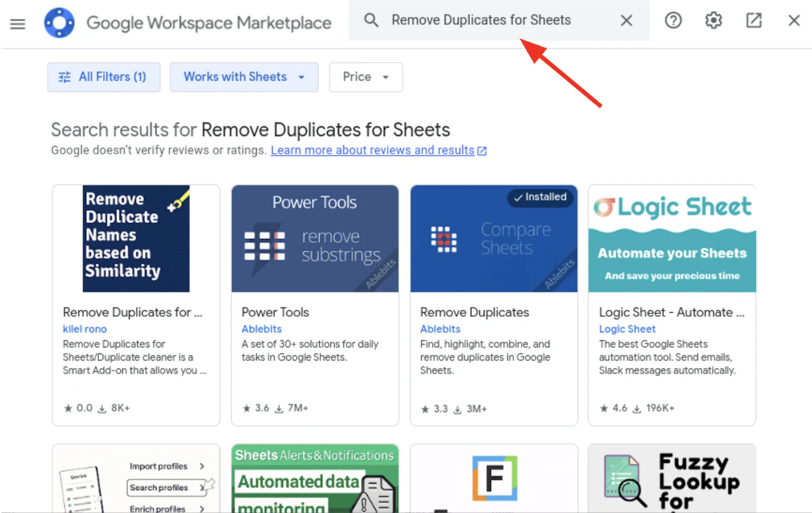Image resolution: width=812 pixels, height=513 pixels.
Task: Click the 3.3 star rating
Action: tap(434, 409)
